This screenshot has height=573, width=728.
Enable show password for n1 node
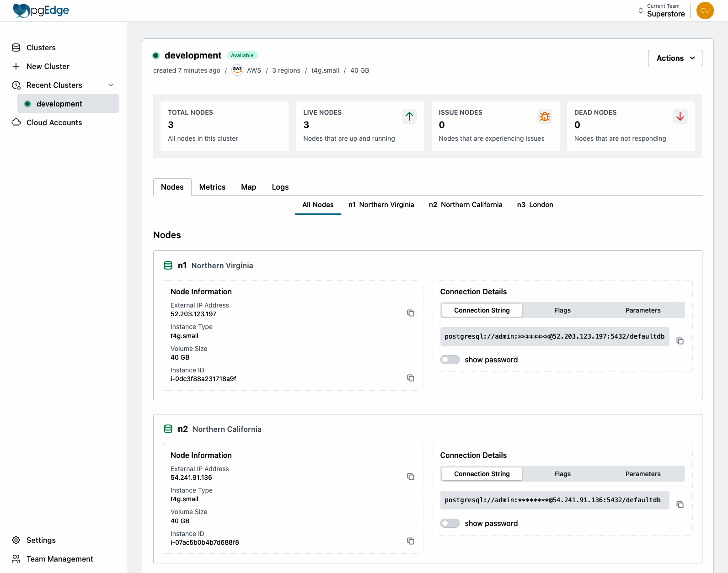[450, 360]
